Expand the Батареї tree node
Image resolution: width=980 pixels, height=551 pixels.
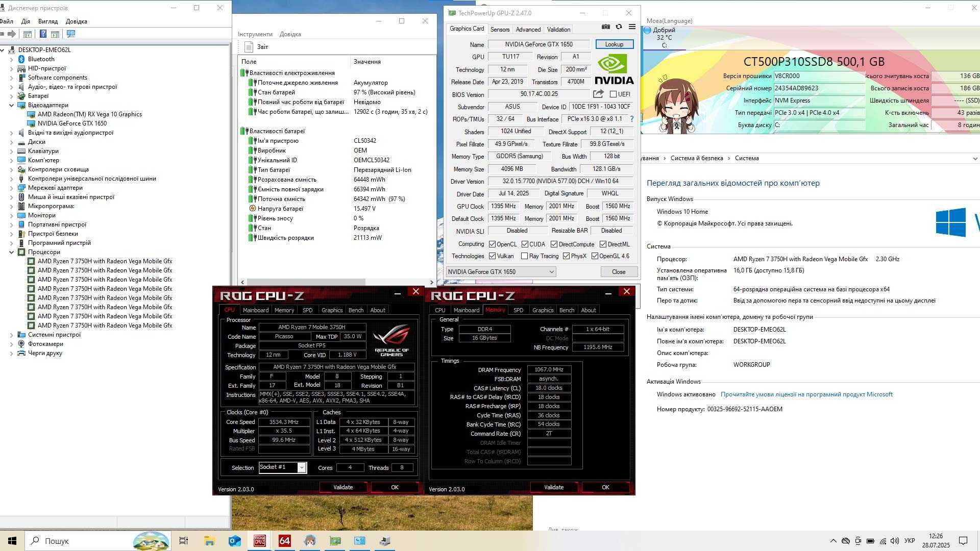click(12, 96)
